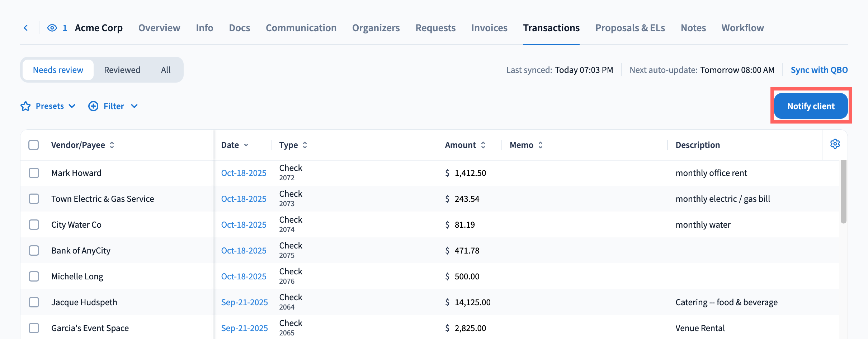
Task: Click the Description column header
Action: coord(698,145)
